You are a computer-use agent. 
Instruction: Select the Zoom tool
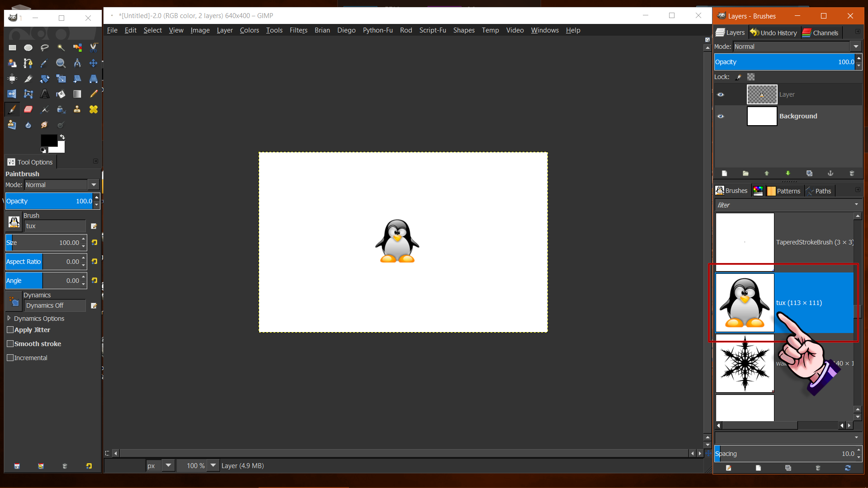(x=61, y=63)
